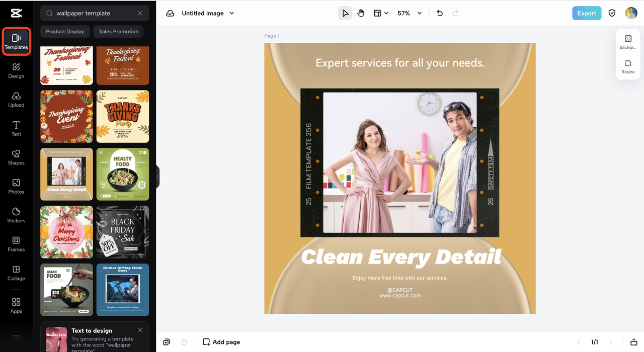Image resolution: width=644 pixels, height=352 pixels.
Task: Select the www.capcut.com text
Action: (x=400, y=296)
